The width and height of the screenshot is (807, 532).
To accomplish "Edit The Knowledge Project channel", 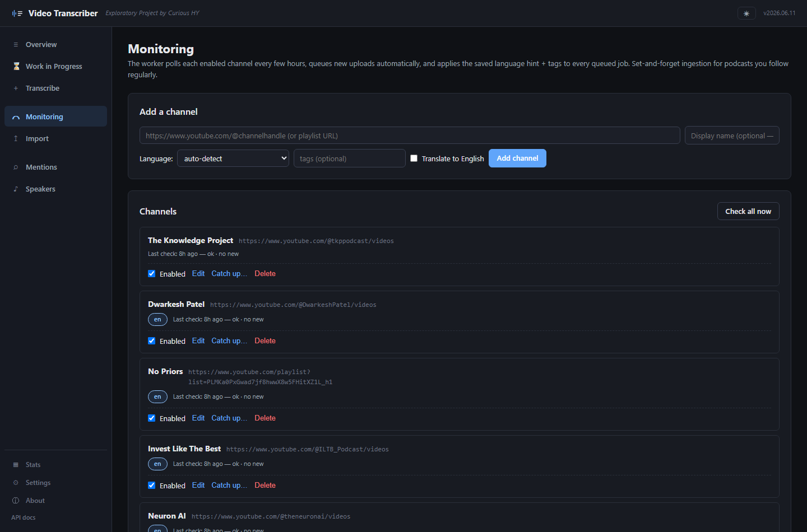I will pyautogui.click(x=198, y=274).
